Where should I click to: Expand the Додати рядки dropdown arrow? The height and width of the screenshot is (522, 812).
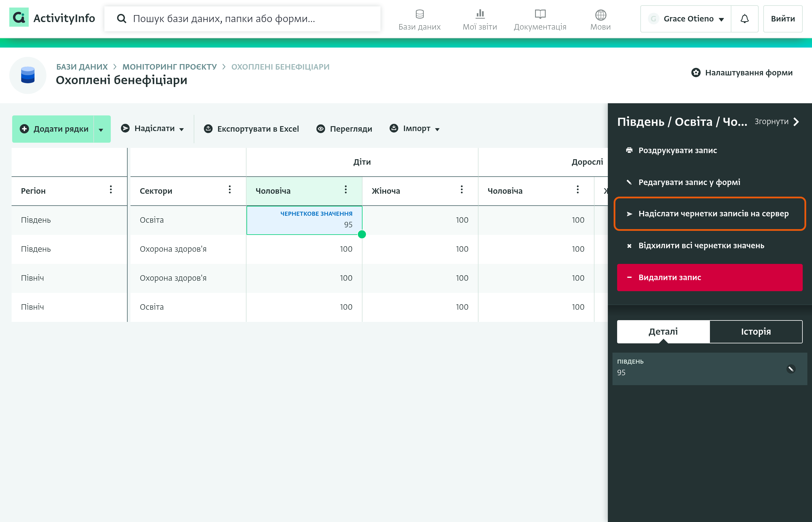101,129
